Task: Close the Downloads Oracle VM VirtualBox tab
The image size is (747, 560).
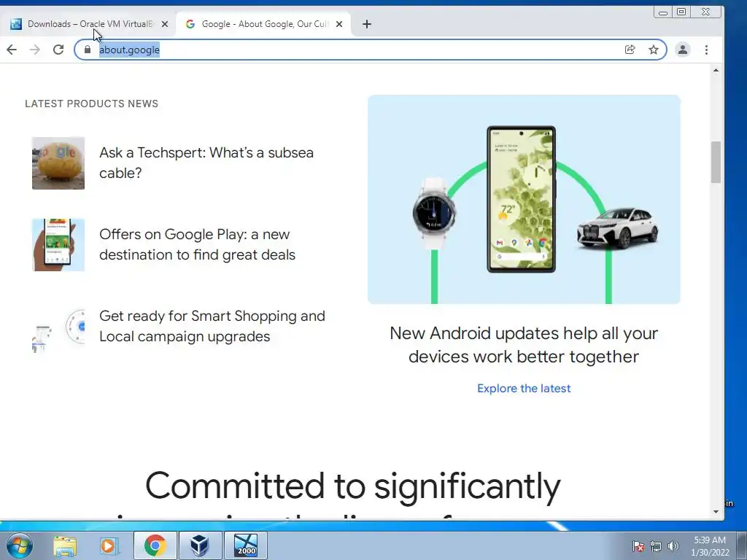Action: [x=165, y=24]
